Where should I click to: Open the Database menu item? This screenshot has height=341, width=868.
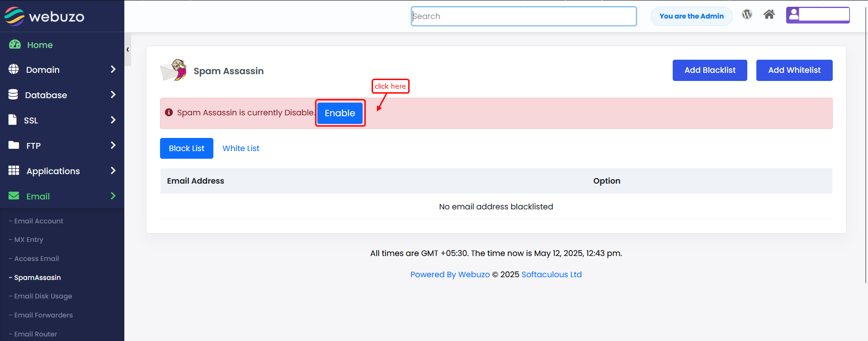tap(46, 95)
